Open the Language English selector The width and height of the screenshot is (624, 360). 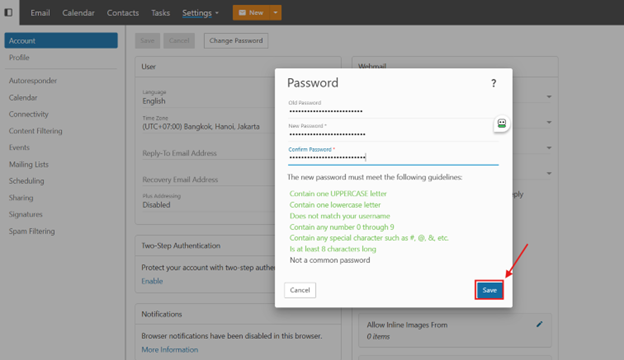(209, 97)
